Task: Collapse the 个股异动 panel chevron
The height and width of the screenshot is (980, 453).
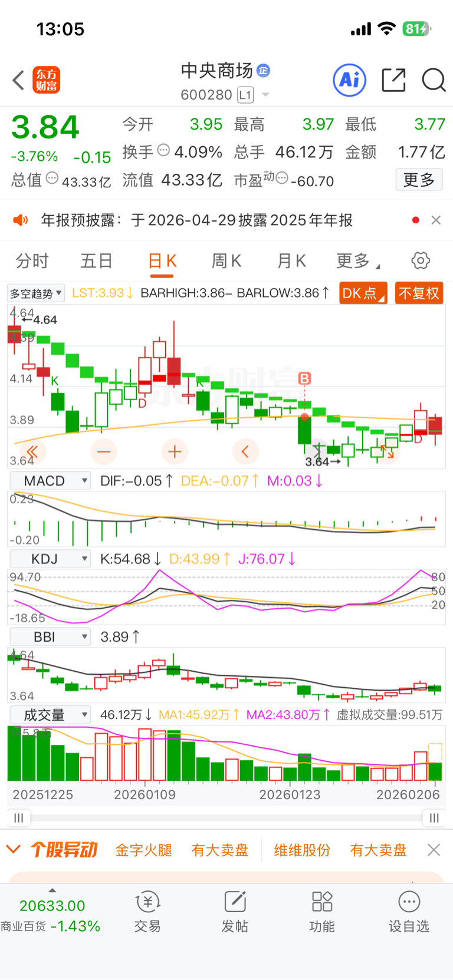Action: (13, 850)
